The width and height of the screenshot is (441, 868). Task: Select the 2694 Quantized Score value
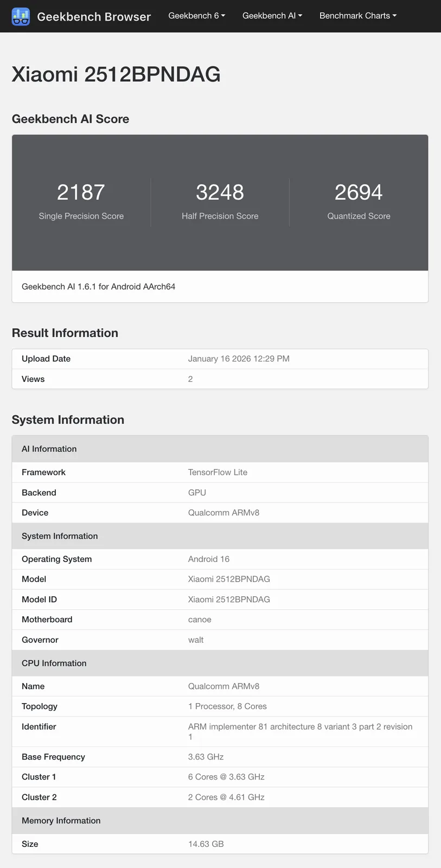359,193
